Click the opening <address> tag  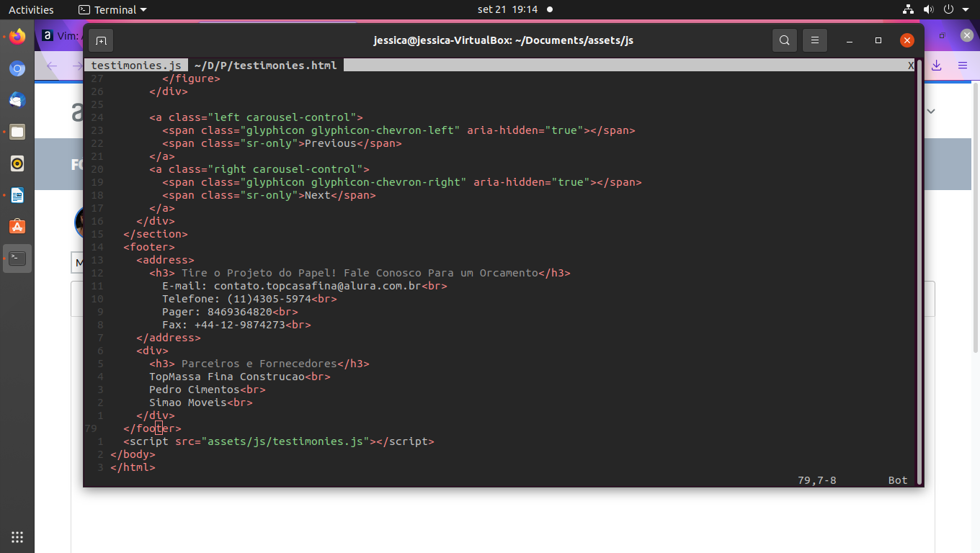pyautogui.click(x=165, y=260)
